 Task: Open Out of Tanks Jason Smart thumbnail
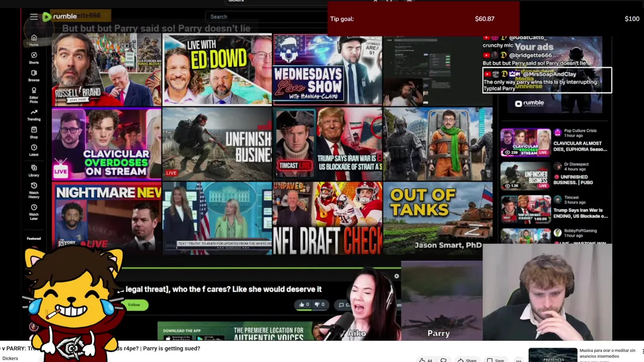(x=438, y=217)
